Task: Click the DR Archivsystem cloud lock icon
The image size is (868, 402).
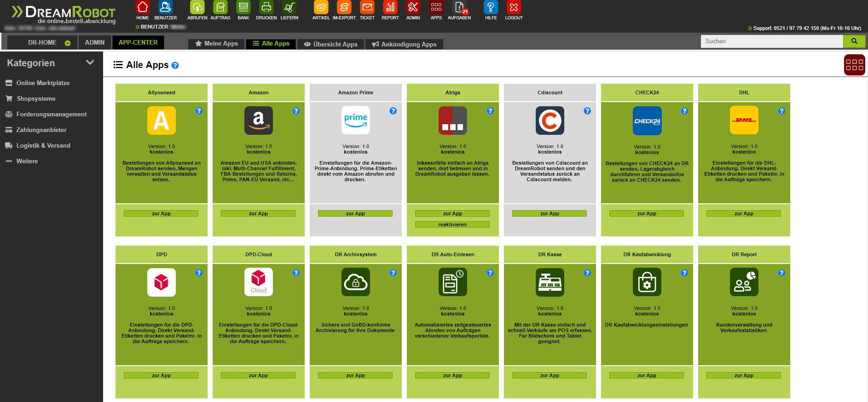Action: pos(356,282)
